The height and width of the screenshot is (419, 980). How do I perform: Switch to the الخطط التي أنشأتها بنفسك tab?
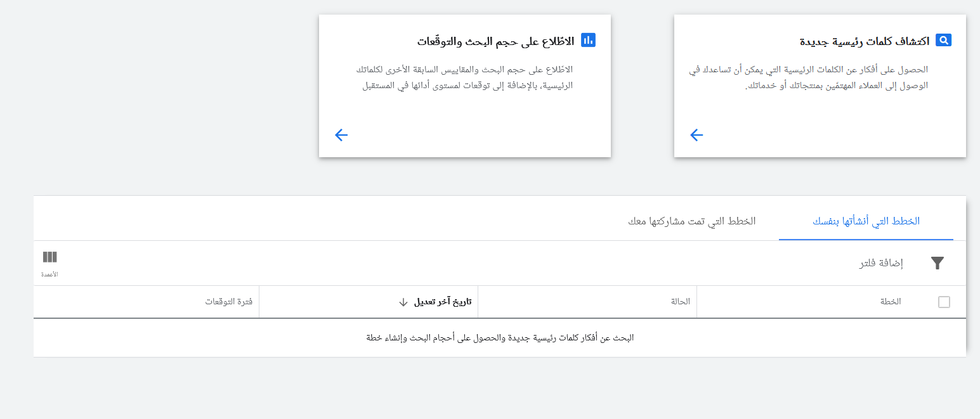[x=866, y=221]
